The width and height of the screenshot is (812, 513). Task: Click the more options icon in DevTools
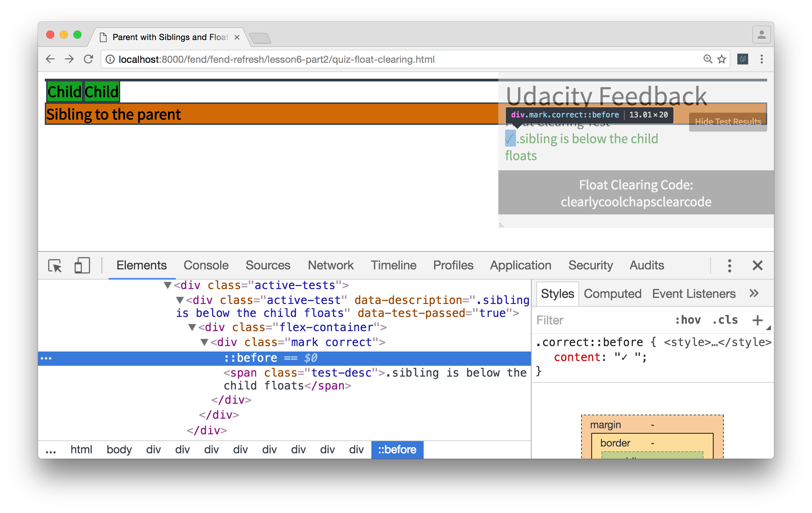[728, 265]
